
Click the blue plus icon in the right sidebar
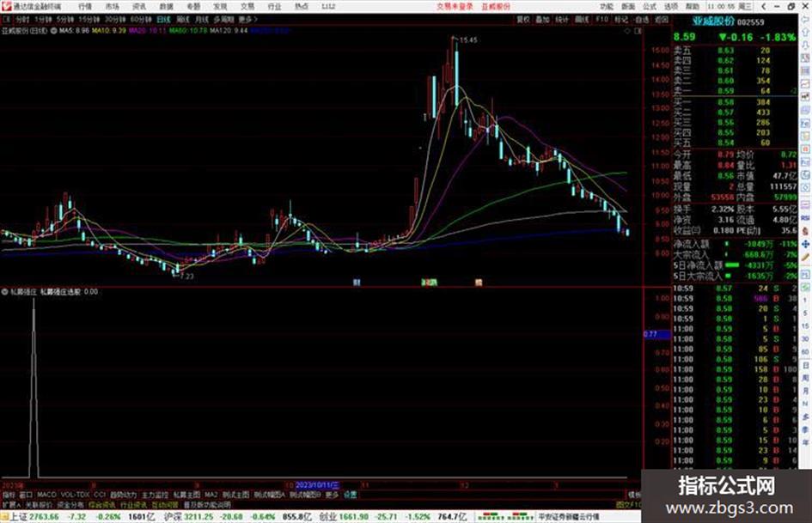tap(805, 244)
